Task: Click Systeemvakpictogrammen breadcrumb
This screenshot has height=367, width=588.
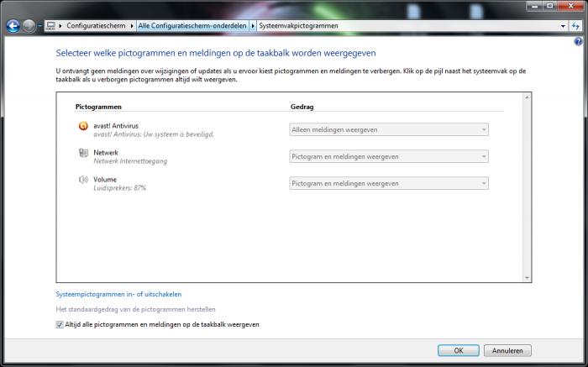Action: pos(298,26)
